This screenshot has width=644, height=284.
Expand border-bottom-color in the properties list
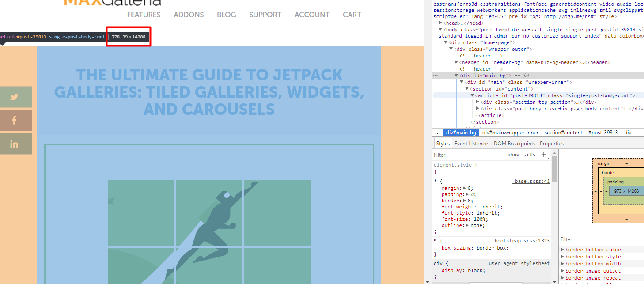click(x=563, y=249)
